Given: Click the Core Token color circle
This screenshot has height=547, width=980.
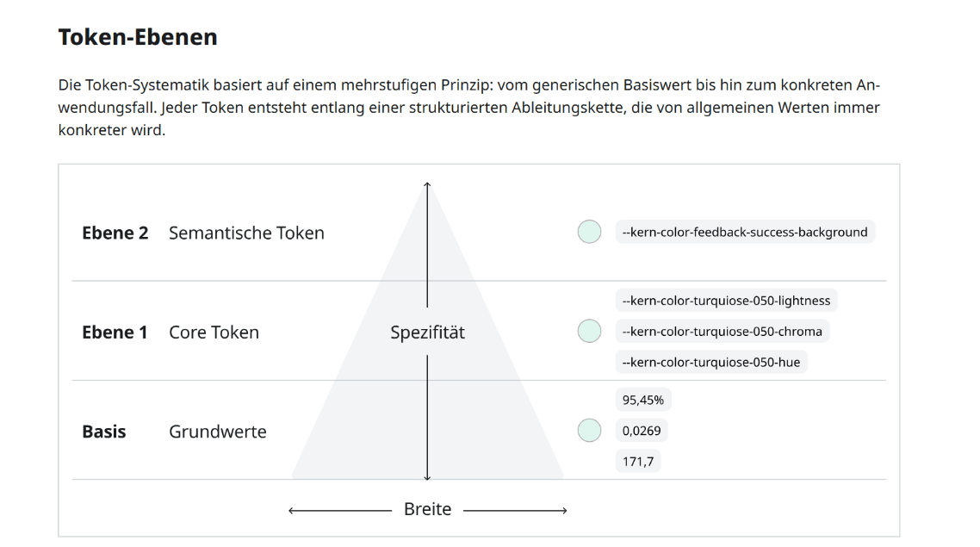Looking at the screenshot, I should coord(589,332).
